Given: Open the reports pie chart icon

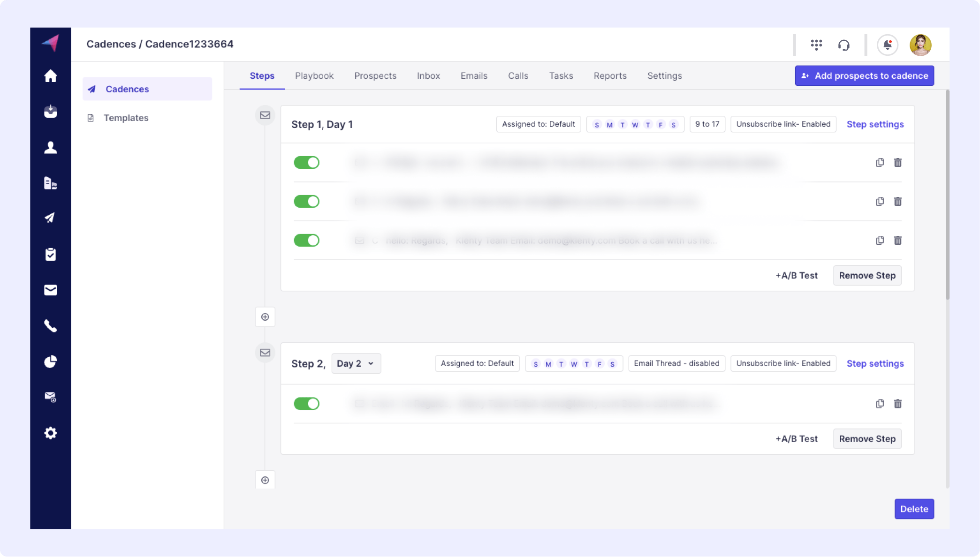Looking at the screenshot, I should tap(50, 361).
